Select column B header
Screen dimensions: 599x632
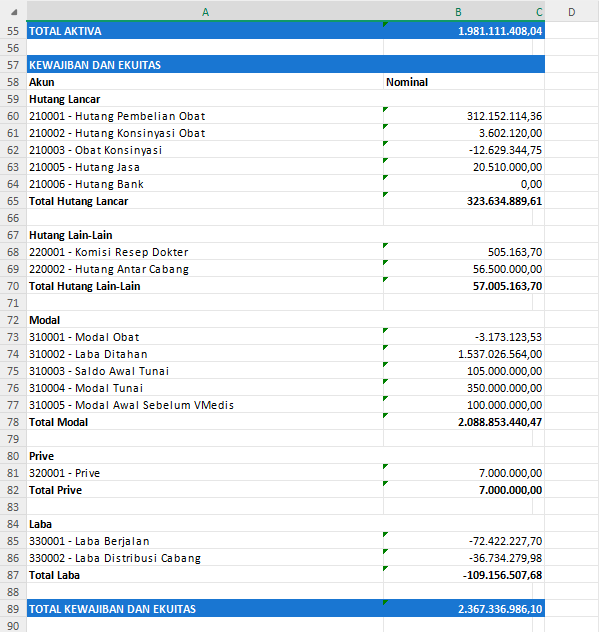point(458,12)
